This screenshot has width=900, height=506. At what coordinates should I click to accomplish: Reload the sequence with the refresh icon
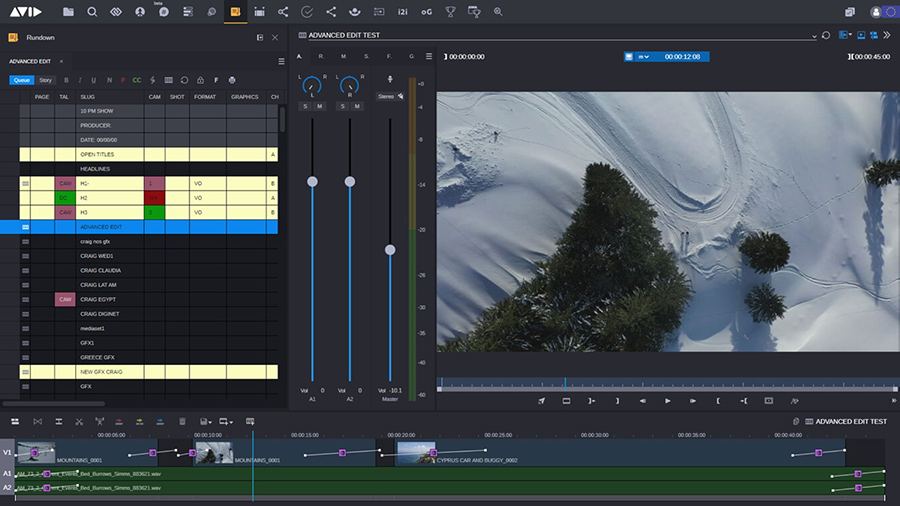825,35
